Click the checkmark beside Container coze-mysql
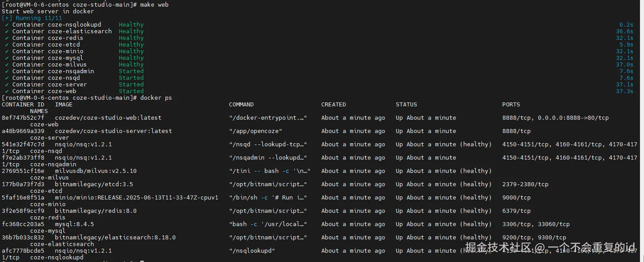 (x=7, y=58)
